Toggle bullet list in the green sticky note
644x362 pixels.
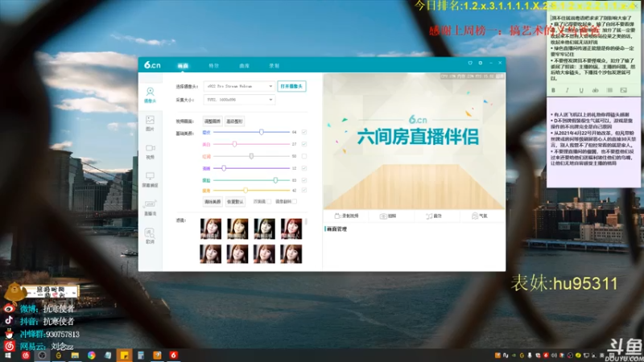pos(609,90)
